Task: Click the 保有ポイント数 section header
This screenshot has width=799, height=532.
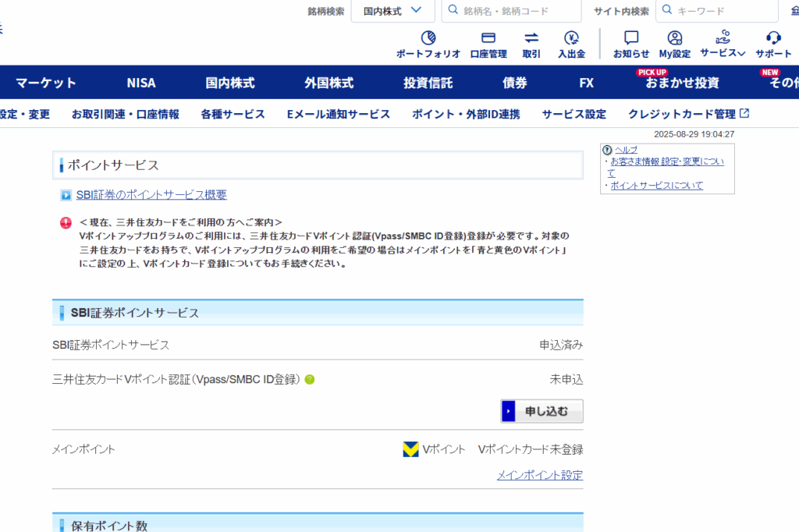Action: [318, 523]
